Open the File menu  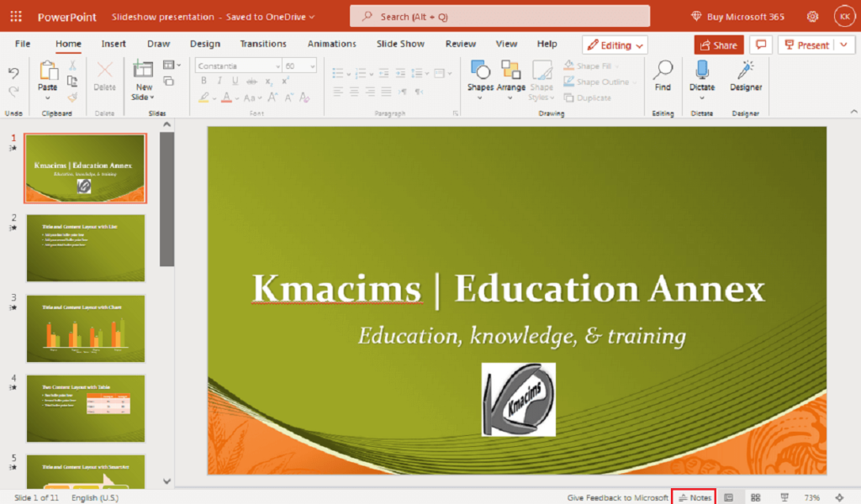click(23, 44)
